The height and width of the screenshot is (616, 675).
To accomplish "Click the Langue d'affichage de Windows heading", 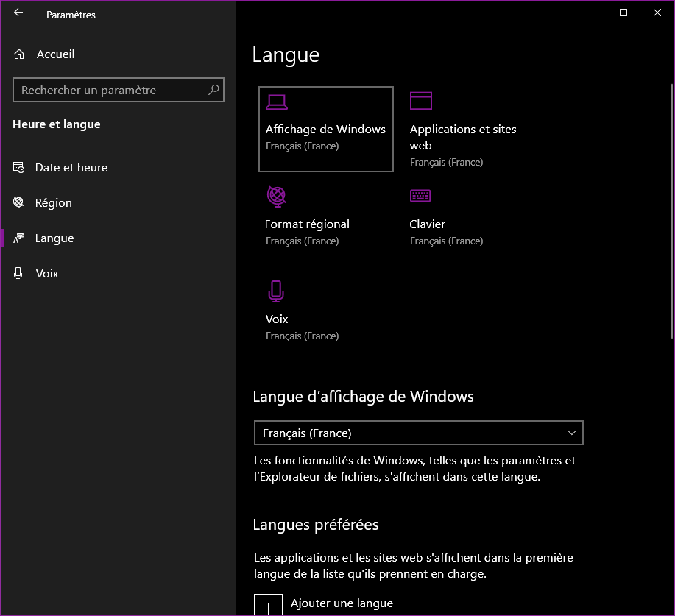I will tap(363, 397).
